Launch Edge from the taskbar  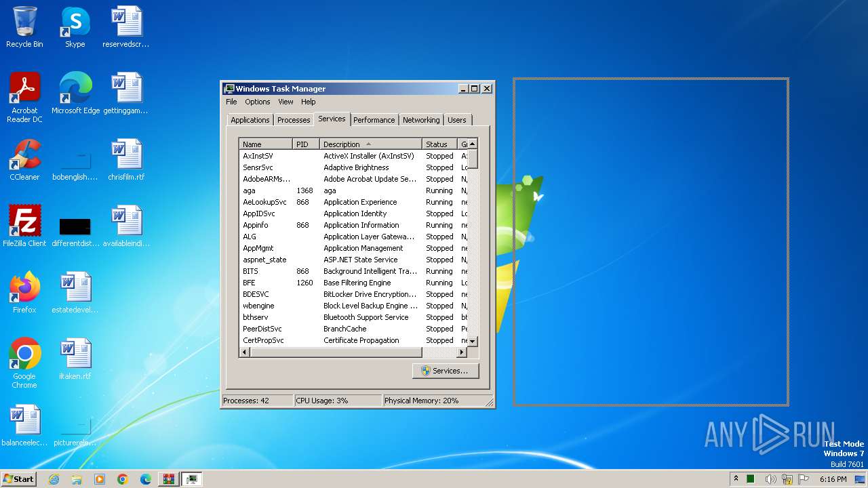146,479
